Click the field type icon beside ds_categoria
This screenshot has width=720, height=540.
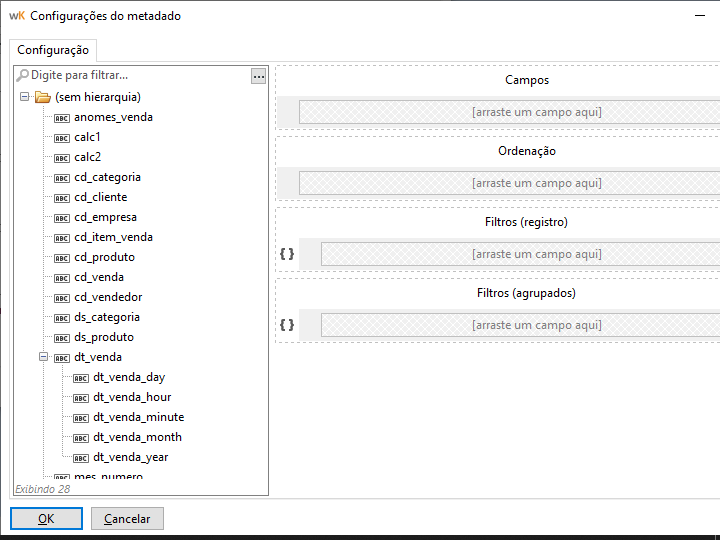pyautogui.click(x=62, y=317)
